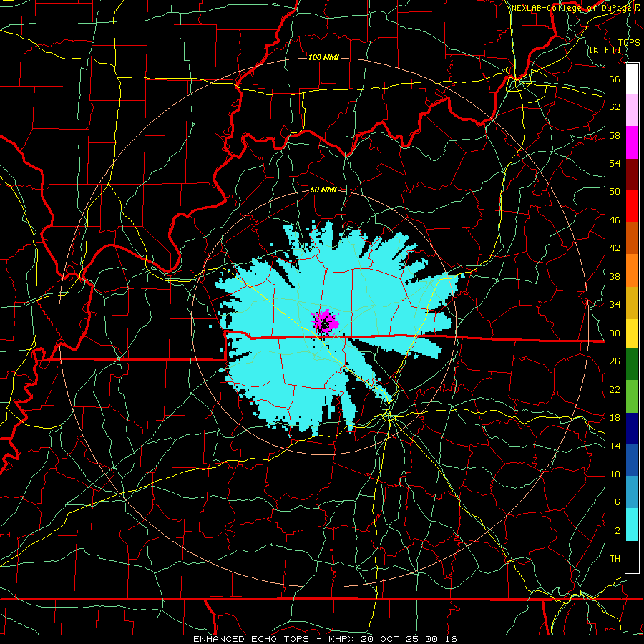Click the dark red legend swatch
This screenshot has width=644, height=644.
[632, 175]
